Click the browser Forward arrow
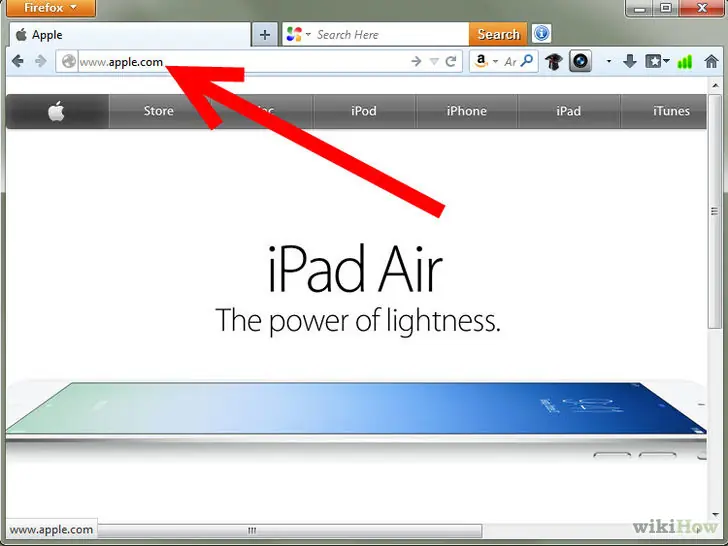 tap(41, 61)
